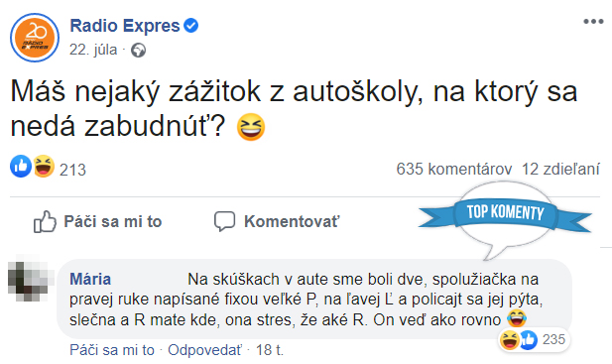Click the Páči sa mi to thumbs-up button

(97, 221)
